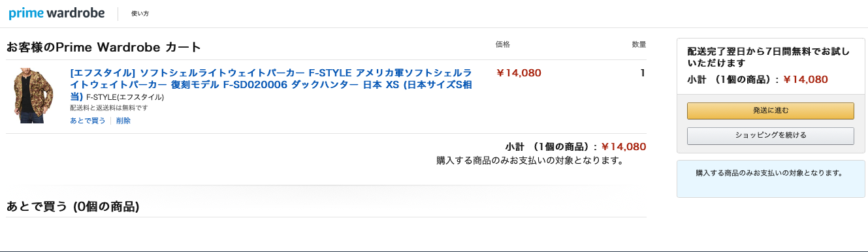This screenshot has height=252, width=868.
Task: Click the quantity value 1 in item row
Action: click(x=643, y=73)
